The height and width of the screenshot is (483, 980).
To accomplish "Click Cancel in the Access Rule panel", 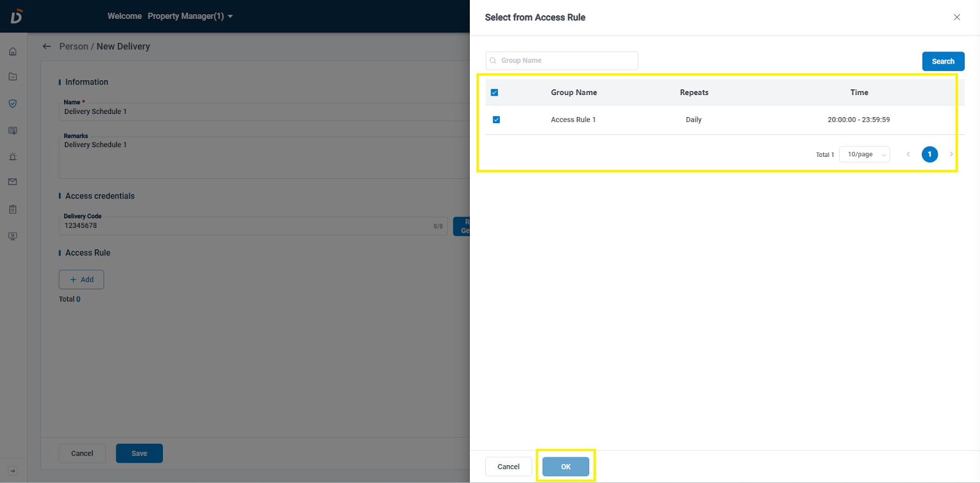I will click(508, 466).
